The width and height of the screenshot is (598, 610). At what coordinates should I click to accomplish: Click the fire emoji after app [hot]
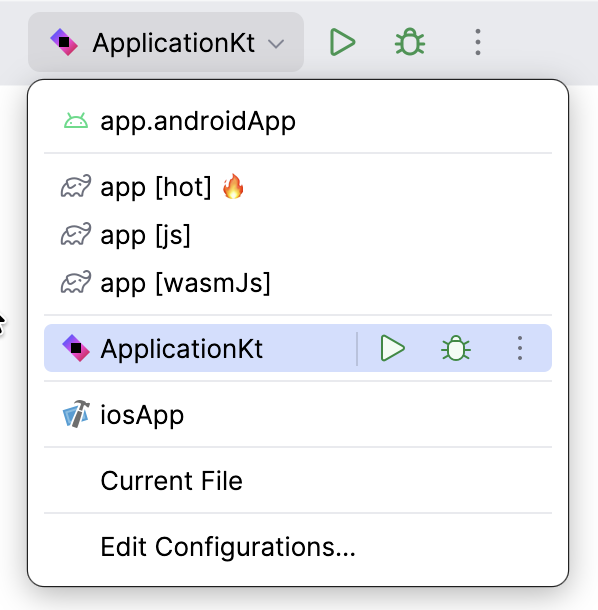233,186
